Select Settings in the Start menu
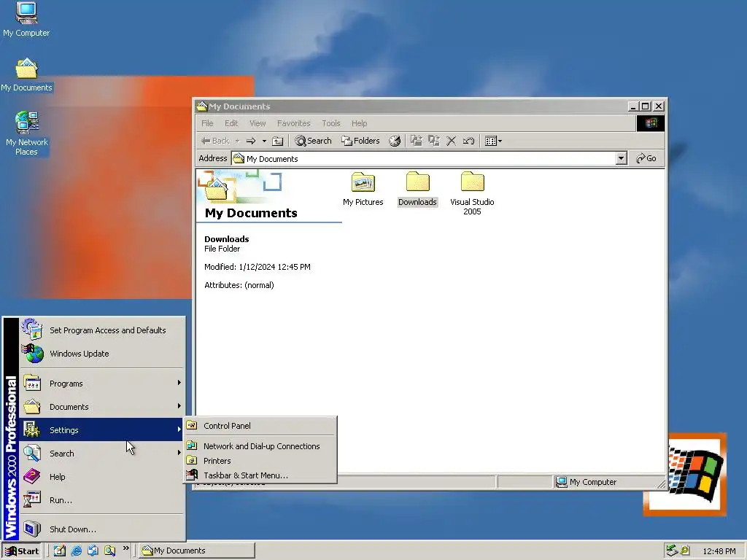The width and height of the screenshot is (747, 560). [x=102, y=430]
